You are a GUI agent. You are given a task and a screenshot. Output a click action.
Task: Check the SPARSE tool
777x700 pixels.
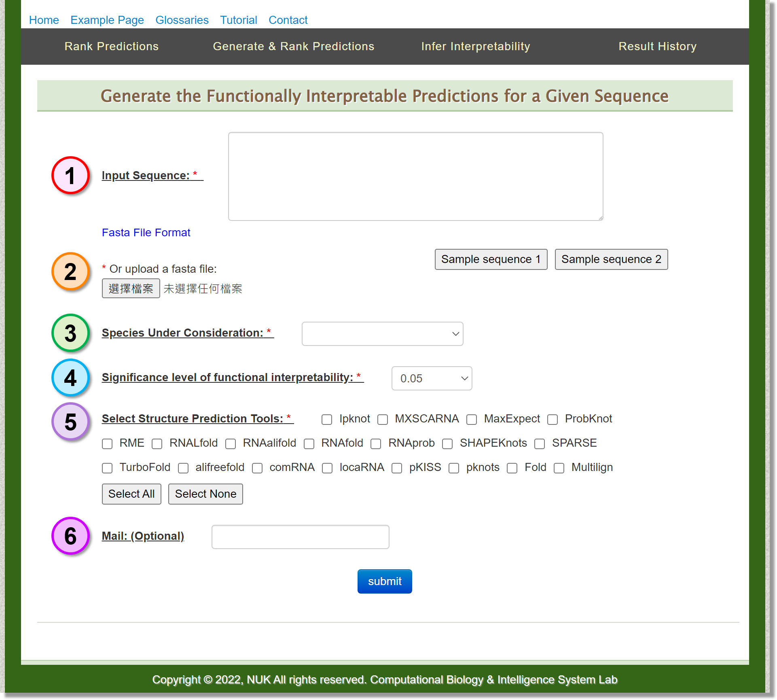pyautogui.click(x=540, y=444)
